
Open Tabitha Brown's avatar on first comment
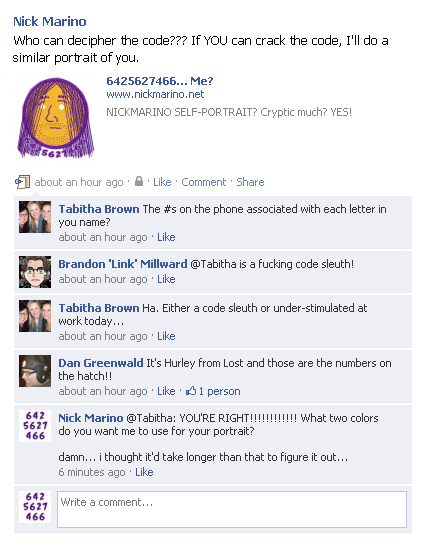pos(35,217)
